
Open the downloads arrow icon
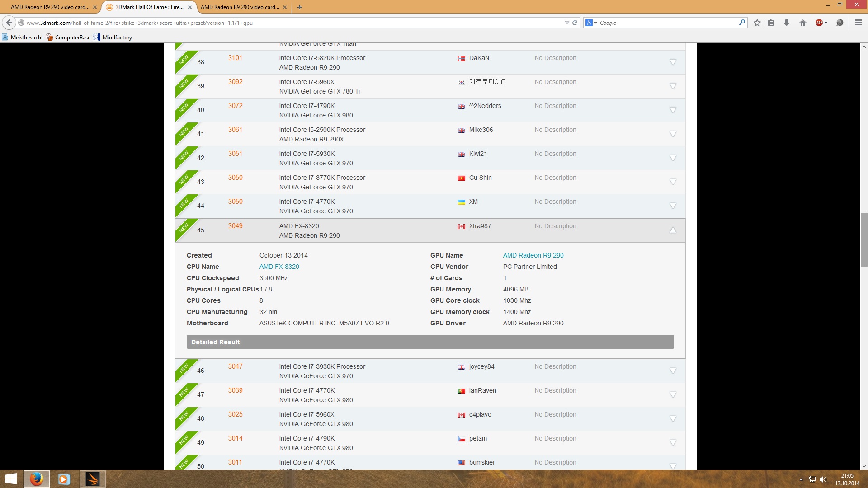coord(787,23)
